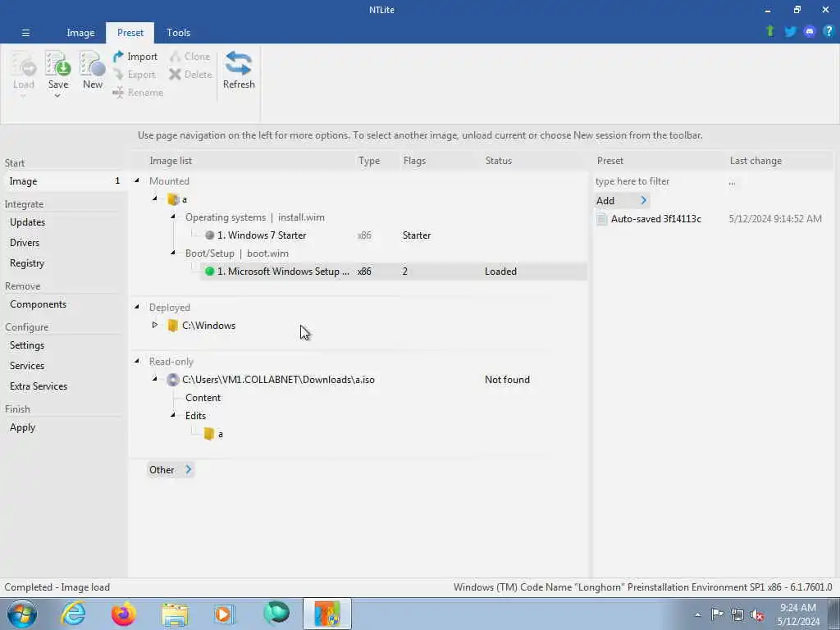Select the Content item
This screenshot has height=630, width=840.
203,398
